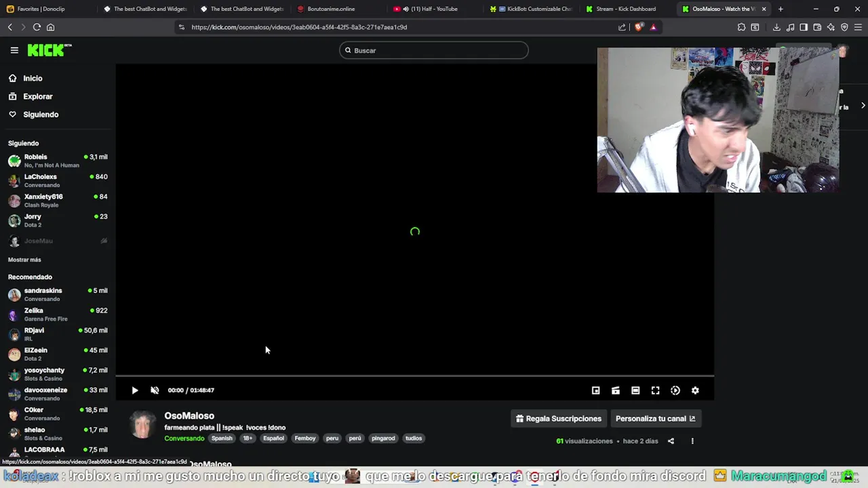868x488 pixels.
Task: Select the 18+ tag
Action: [x=248, y=439]
